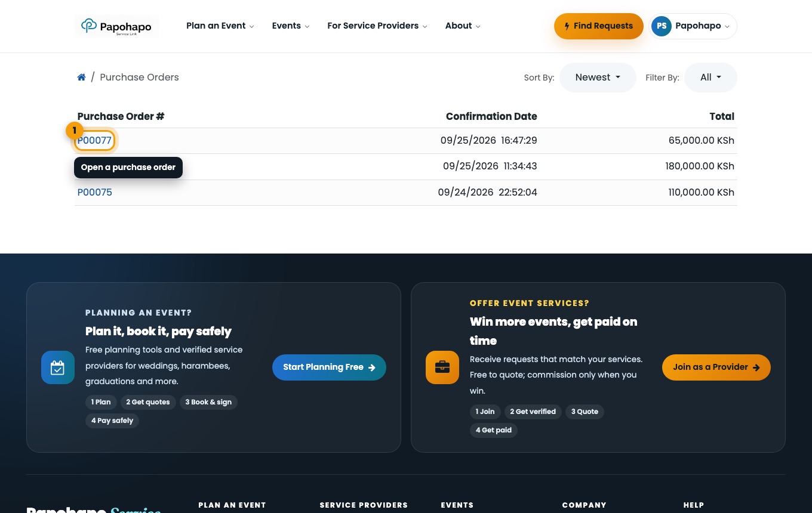Click the 4 Get paid chip
The width and height of the screenshot is (812, 513).
494,430
